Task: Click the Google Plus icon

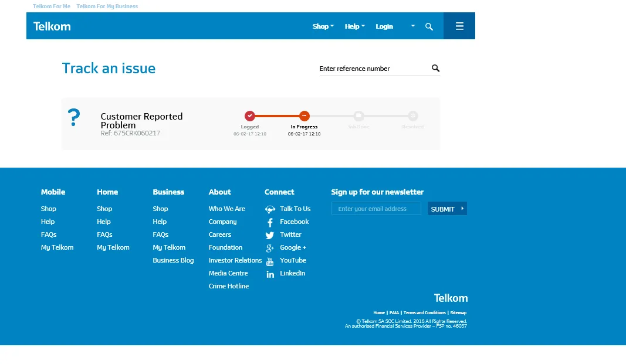Action: click(270, 249)
